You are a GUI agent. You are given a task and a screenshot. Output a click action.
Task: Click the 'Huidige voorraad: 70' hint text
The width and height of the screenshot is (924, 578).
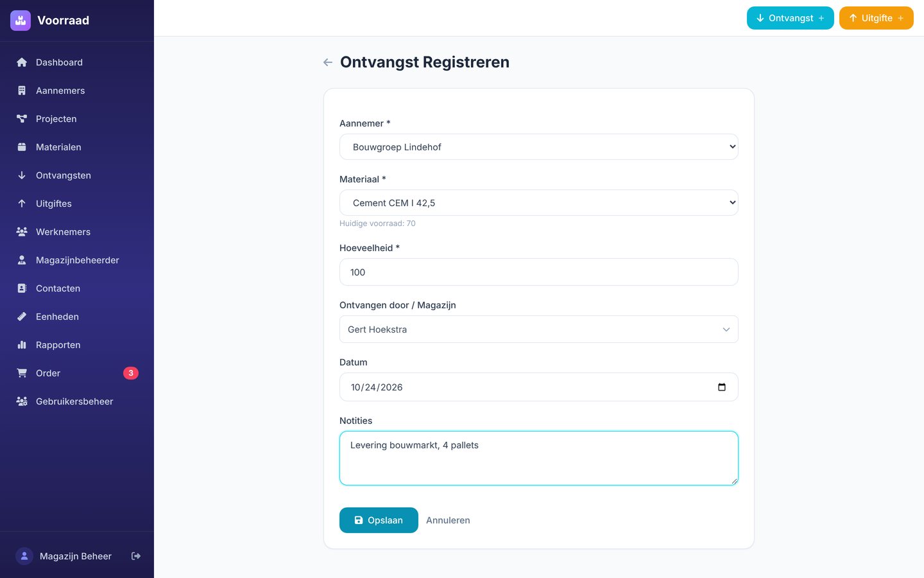point(377,223)
